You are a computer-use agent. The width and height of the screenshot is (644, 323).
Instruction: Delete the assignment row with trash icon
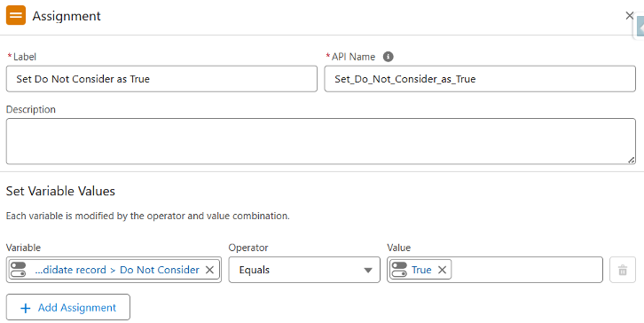click(x=623, y=270)
